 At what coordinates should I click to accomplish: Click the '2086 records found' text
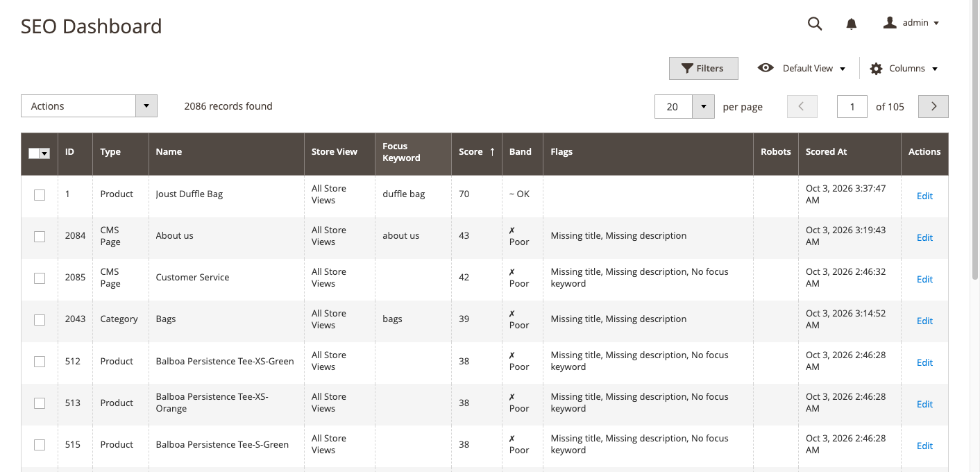coord(228,106)
